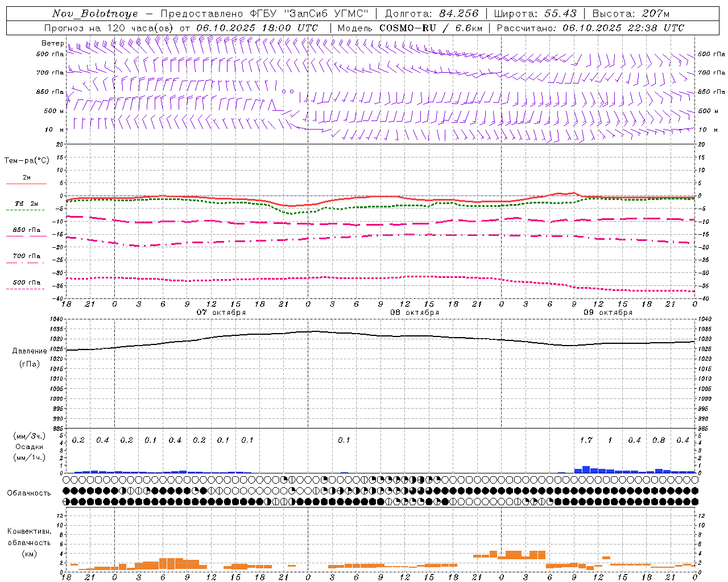Click the 'Давление' pressure panel label
728x582 pixels.
30,351
